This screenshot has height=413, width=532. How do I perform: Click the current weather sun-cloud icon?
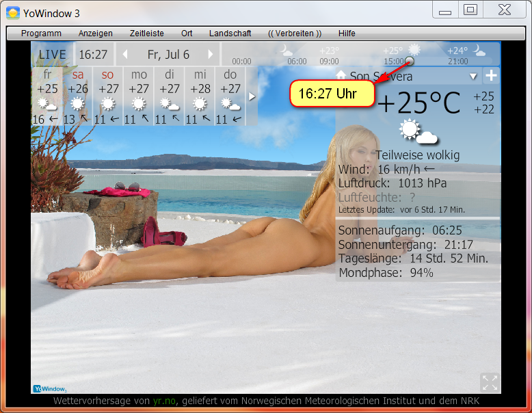coord(417,131)
